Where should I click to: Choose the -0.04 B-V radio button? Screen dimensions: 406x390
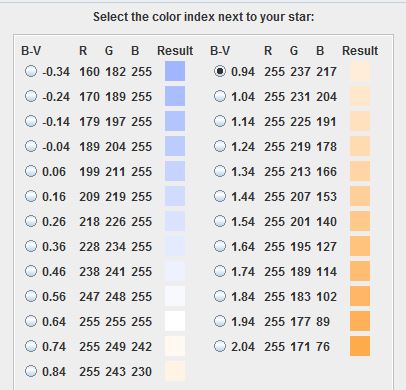(31, 146)
